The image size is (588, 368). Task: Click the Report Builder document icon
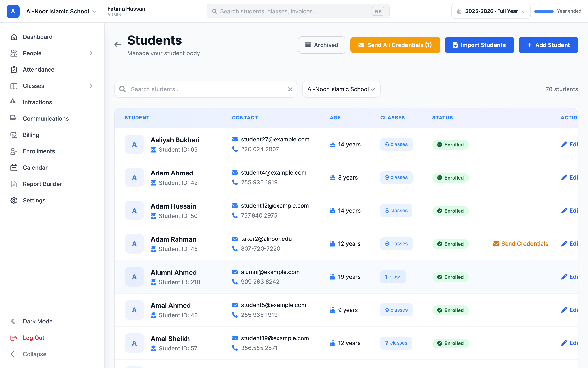[x=14, y=184]
